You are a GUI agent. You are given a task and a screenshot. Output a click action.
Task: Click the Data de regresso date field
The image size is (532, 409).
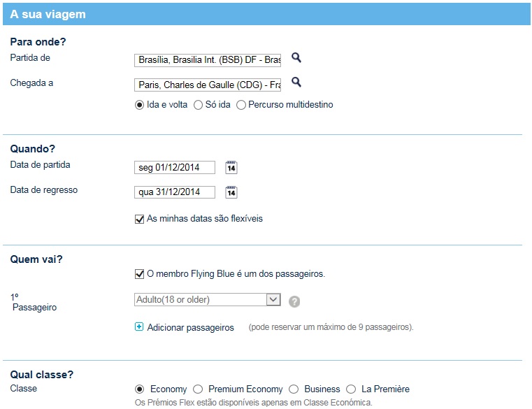174,192
